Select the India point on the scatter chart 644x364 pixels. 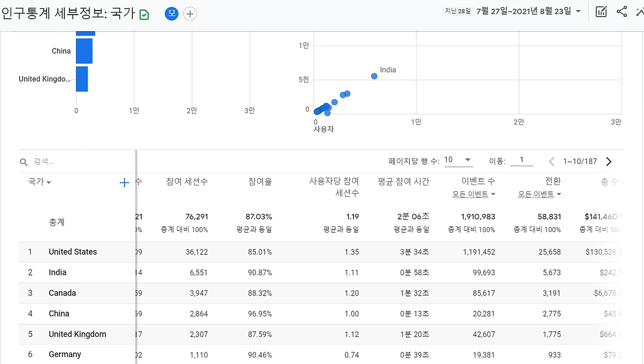374,76
